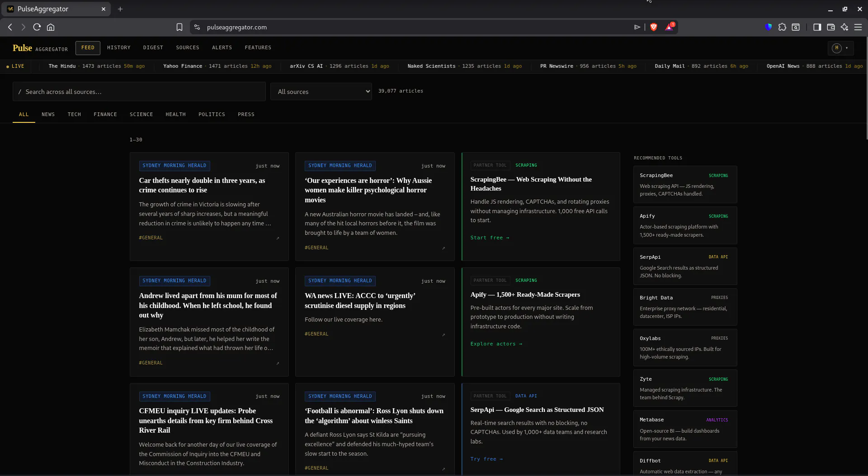
Task: Open Brave Rewards triangle icon
Action: (669, 27)
